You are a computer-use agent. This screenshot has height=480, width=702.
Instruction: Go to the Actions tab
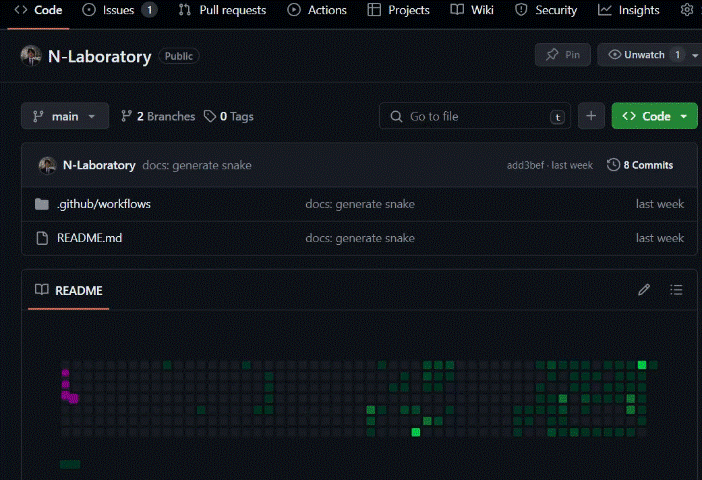[317, 10]
